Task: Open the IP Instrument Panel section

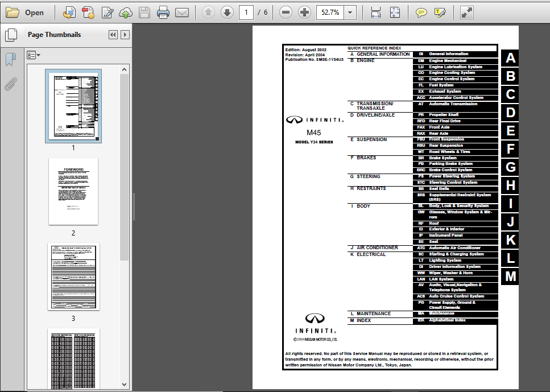Action: click(x=455, y=236)
